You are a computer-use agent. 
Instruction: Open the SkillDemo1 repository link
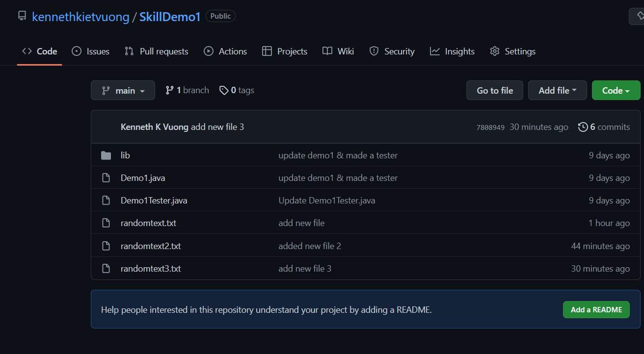pyautogui.click(x=170, y=17)
